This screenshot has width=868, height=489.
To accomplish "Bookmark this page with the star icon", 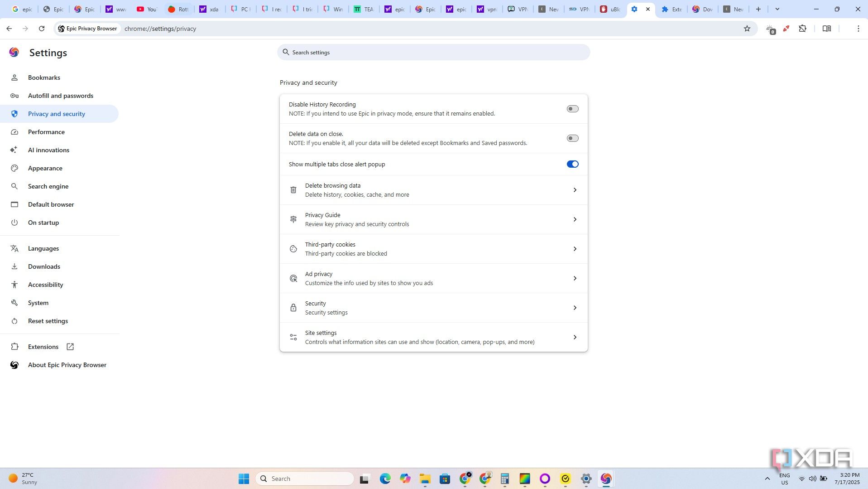I will pos(747,29).
